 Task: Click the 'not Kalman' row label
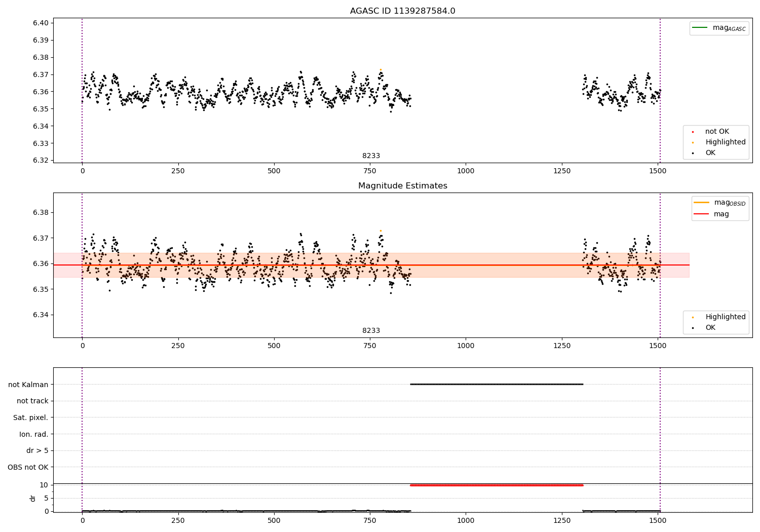pyautogui.click(x=28, y=385)
